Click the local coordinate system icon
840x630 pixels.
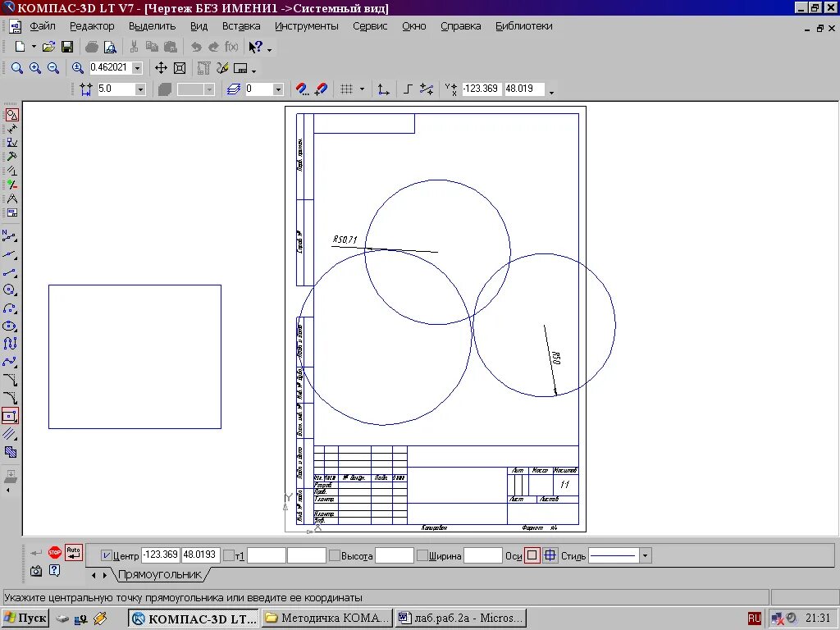pyautogui.click(x=383, y=89)
